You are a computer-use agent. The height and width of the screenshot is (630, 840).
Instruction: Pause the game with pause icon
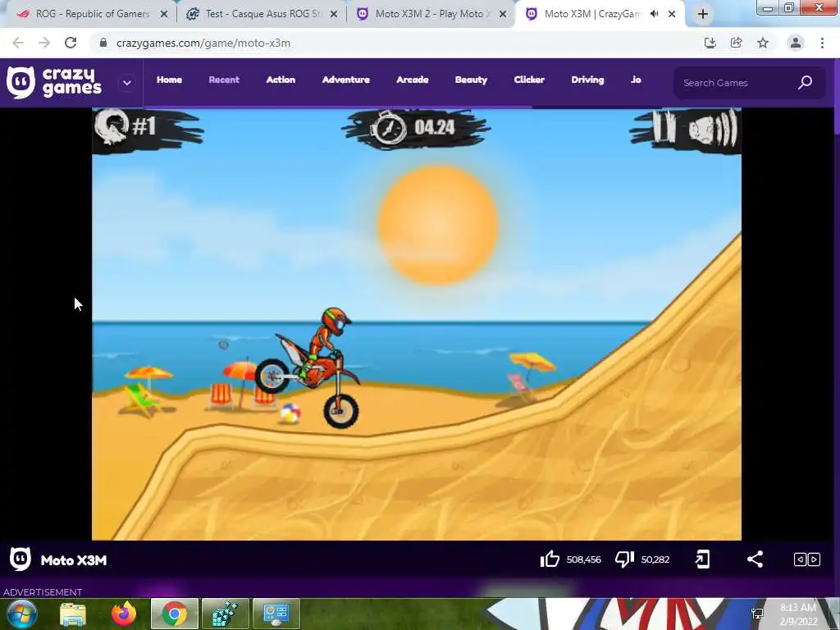[x=664, y=126]
